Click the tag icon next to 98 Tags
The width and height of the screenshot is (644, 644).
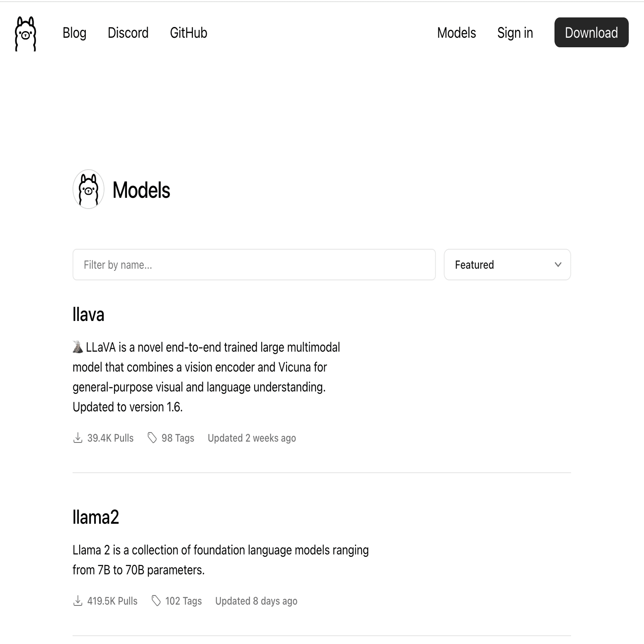tap(152, 438)
